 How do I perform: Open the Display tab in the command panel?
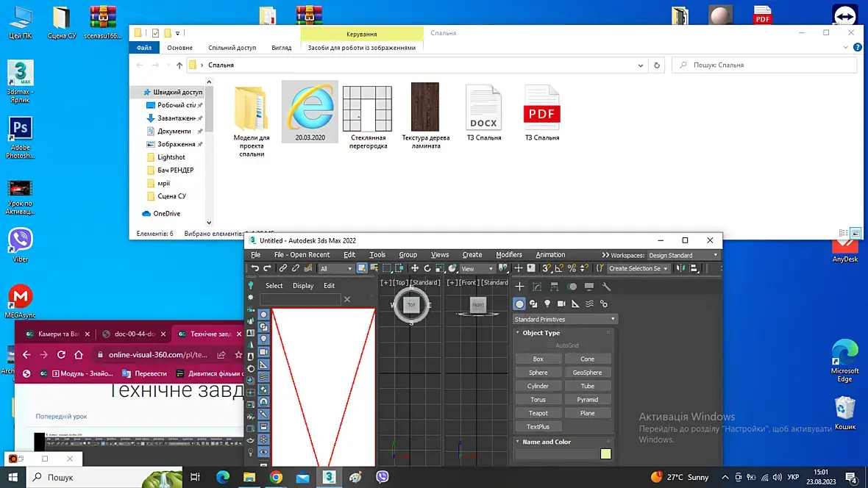[x=589, y=287]
